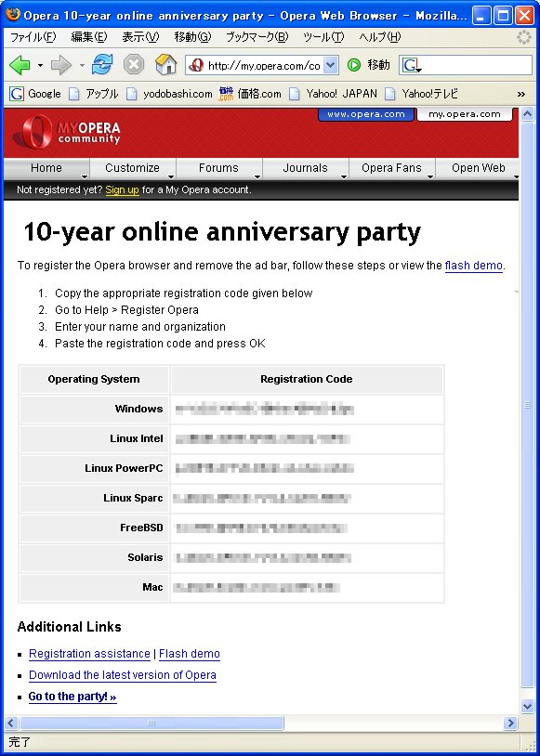Open the Registration assistance link
The width and height of the screenshot is (540, 756).
89,654
